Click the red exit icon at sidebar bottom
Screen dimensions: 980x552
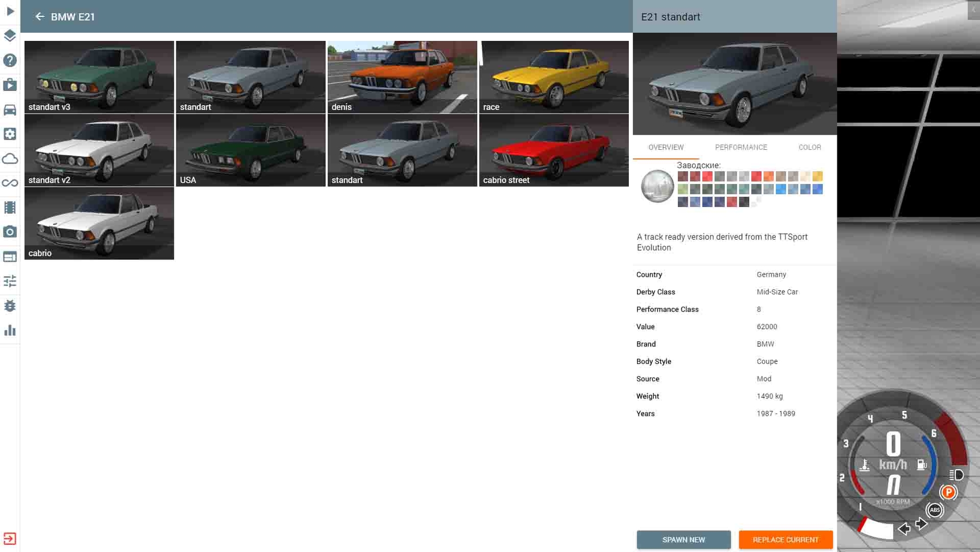click(x=10, y=538)
